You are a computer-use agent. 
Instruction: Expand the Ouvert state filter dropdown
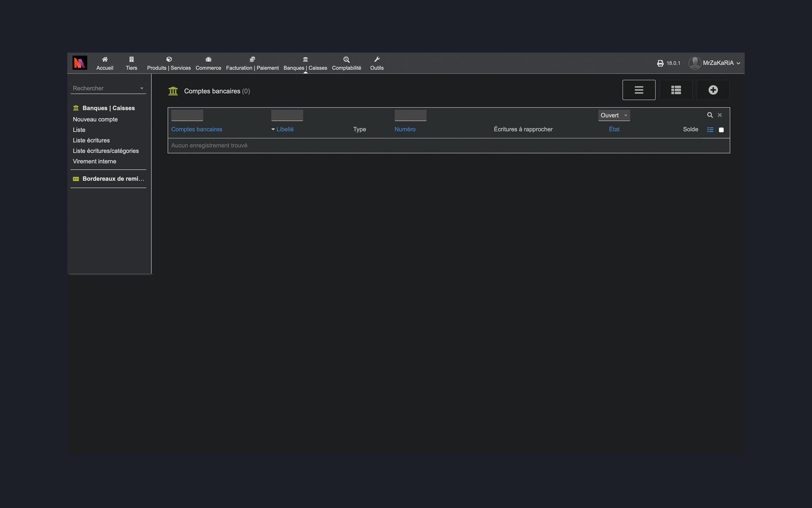pos(614,115)
